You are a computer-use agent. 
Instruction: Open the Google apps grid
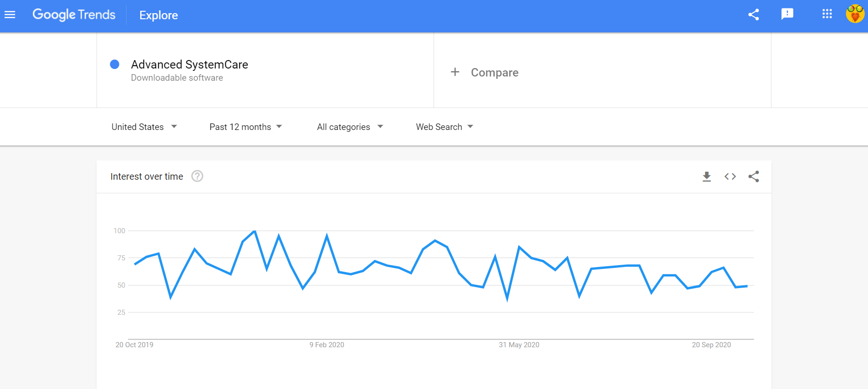coord(827,15)
